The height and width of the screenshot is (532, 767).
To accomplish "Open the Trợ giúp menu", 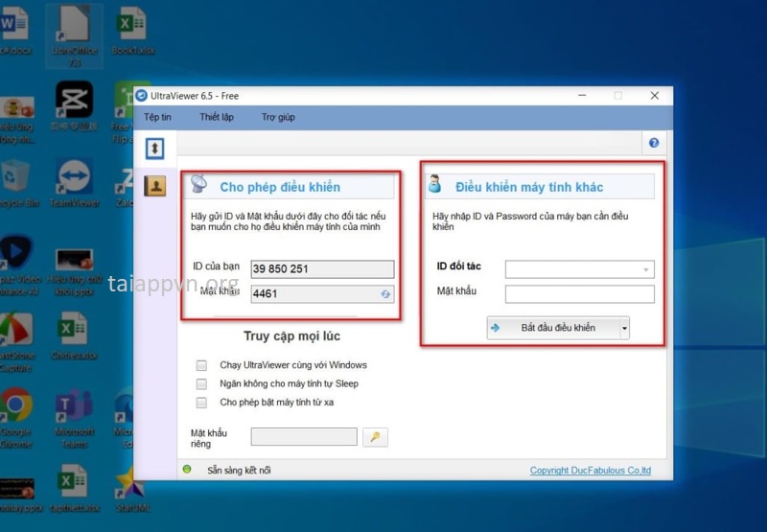I will (x=278, y=117).
